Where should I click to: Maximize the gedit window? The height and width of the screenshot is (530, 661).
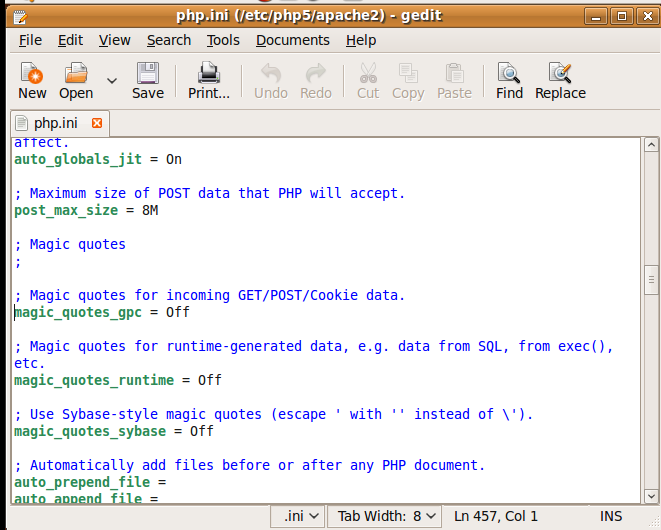tap(622, 16)
